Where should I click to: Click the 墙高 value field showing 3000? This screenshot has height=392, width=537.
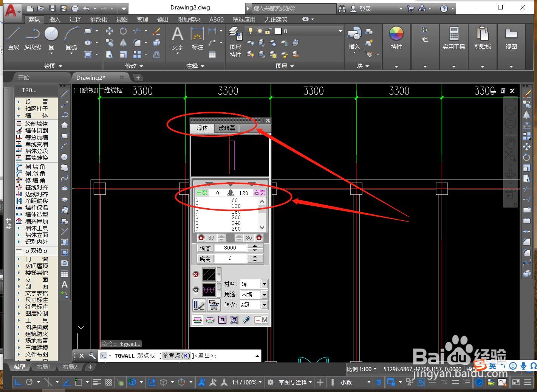pyautogui.click(x=230, y=248)
